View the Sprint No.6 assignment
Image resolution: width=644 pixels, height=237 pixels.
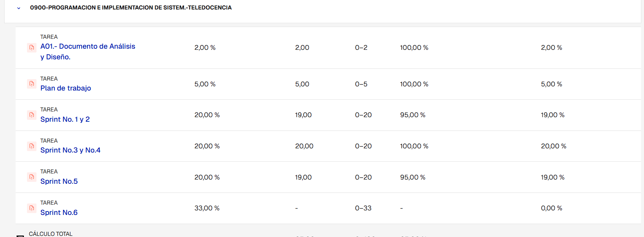(59, 213)
